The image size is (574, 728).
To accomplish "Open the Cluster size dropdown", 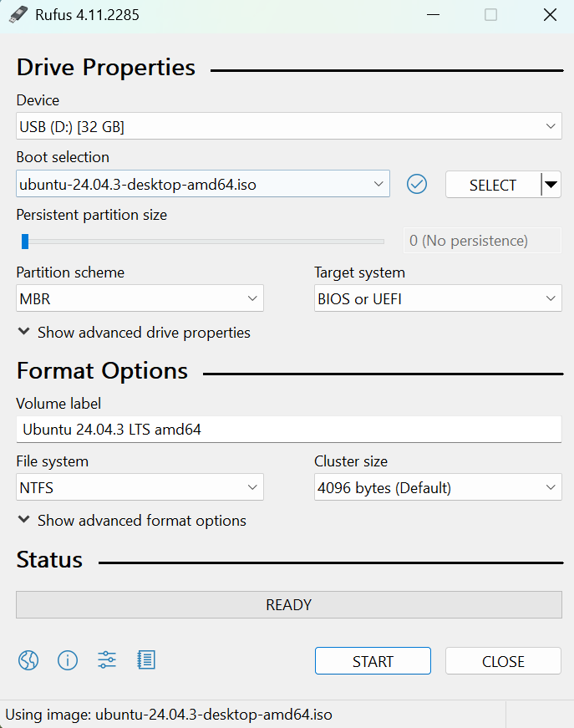I will coord(438,487).
